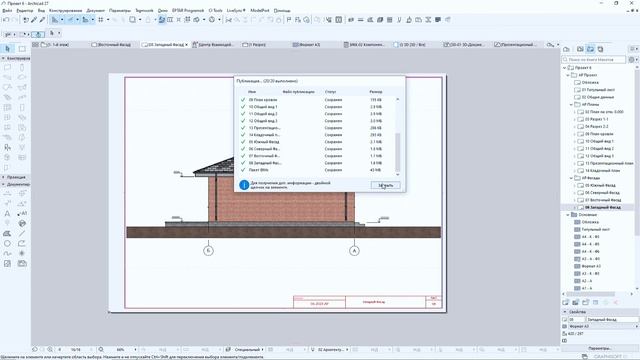Select the Hotspot tool in toolbox
The height and width of the screenshot is (360, 640).
[22, 253]
